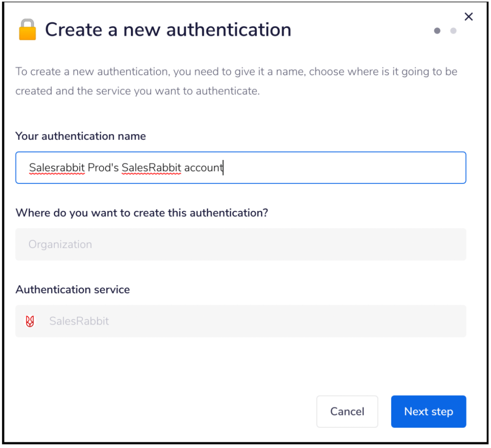Click the lighter unfilled progress dot
491x448 pixels.
coord(453,30)
